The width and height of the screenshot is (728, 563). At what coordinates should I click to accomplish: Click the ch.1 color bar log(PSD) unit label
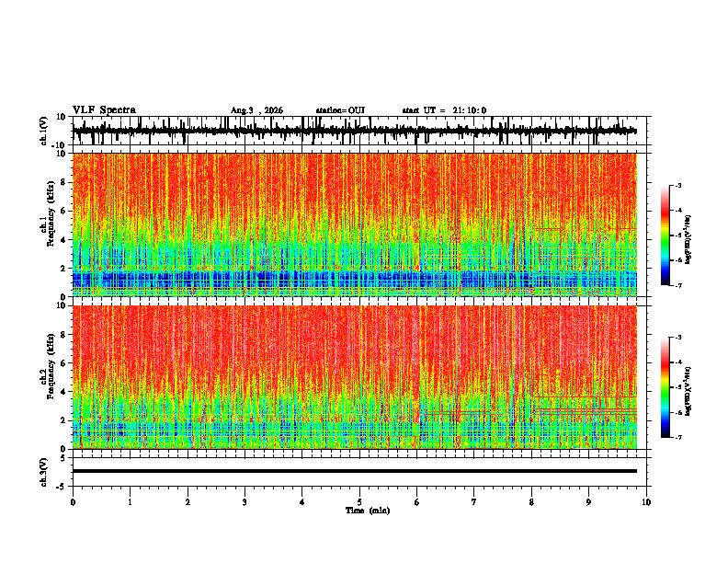(688, 240)
